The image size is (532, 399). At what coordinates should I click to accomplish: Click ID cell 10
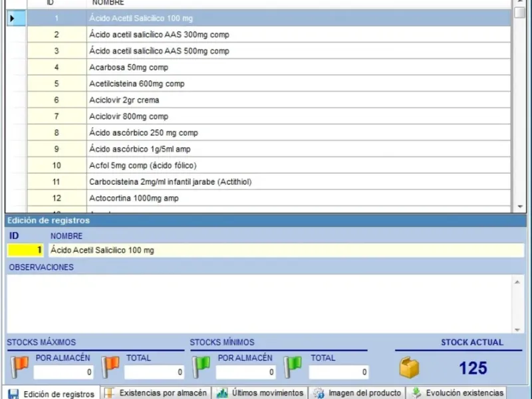(57, 165)
